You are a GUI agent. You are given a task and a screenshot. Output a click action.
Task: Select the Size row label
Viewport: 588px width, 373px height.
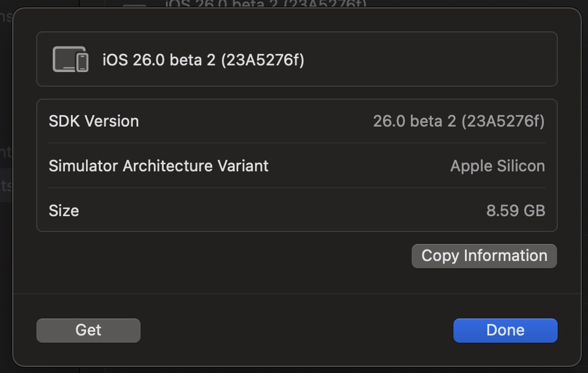tap(64, 211)
